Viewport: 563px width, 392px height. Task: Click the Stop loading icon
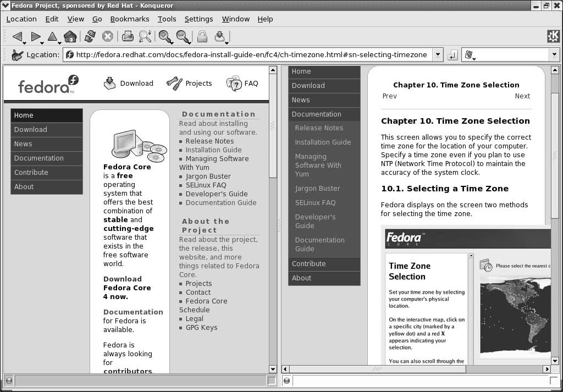click(x=107, y=36)
